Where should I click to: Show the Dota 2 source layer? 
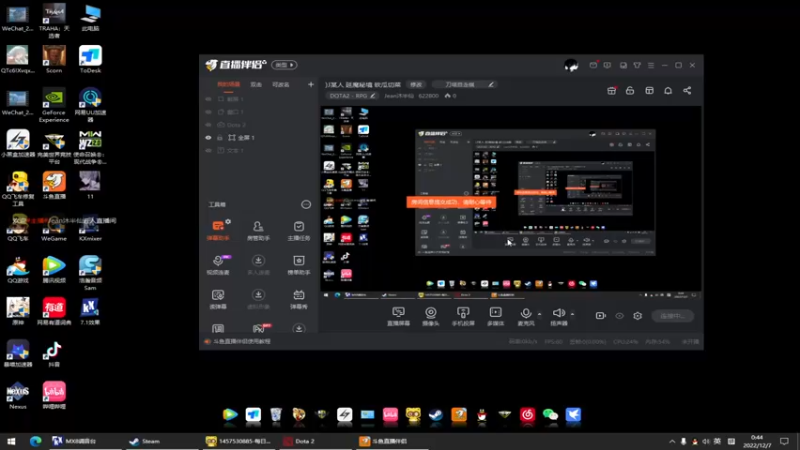[208, 124]
